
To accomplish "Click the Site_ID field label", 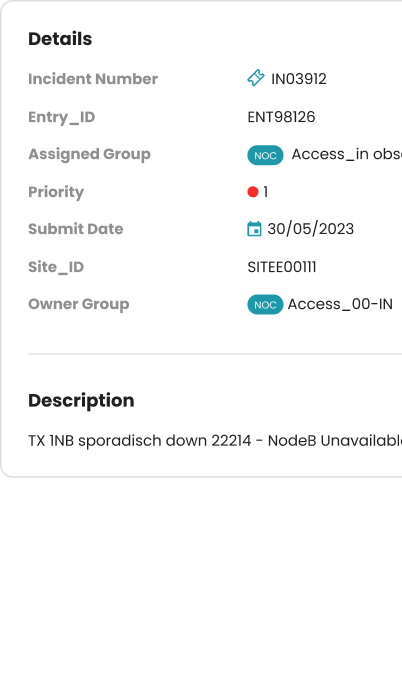I will point(56,267).
